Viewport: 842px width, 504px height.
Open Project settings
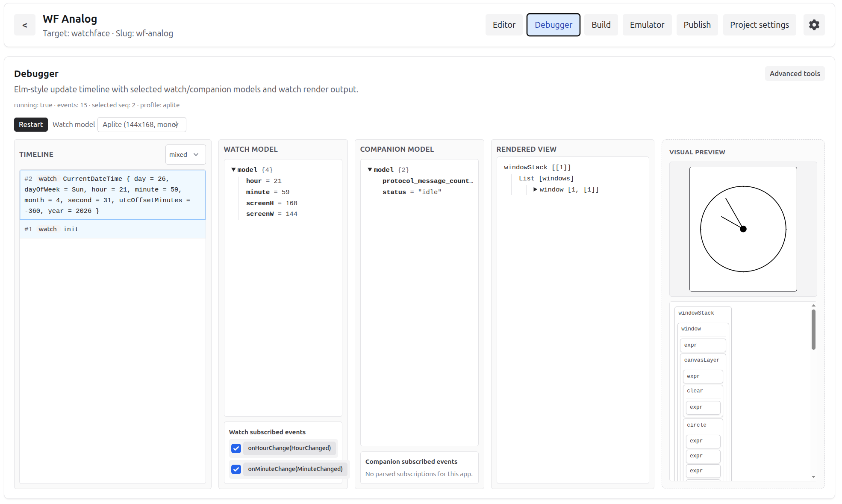click(x=760, y=25)
